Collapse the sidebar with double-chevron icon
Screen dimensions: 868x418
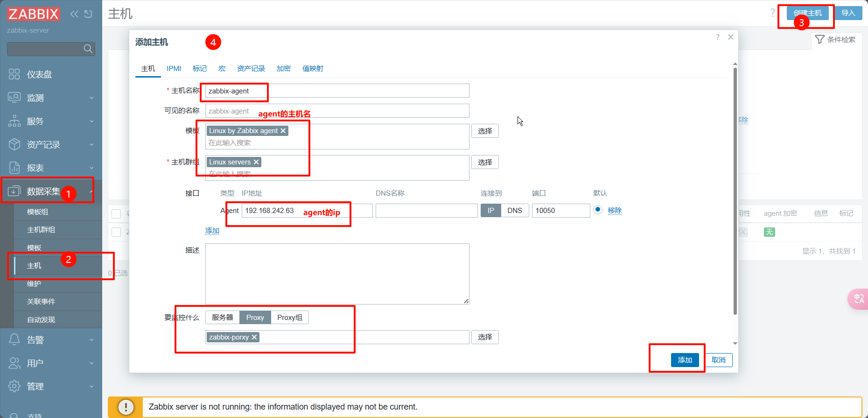[x=74, y=14]
